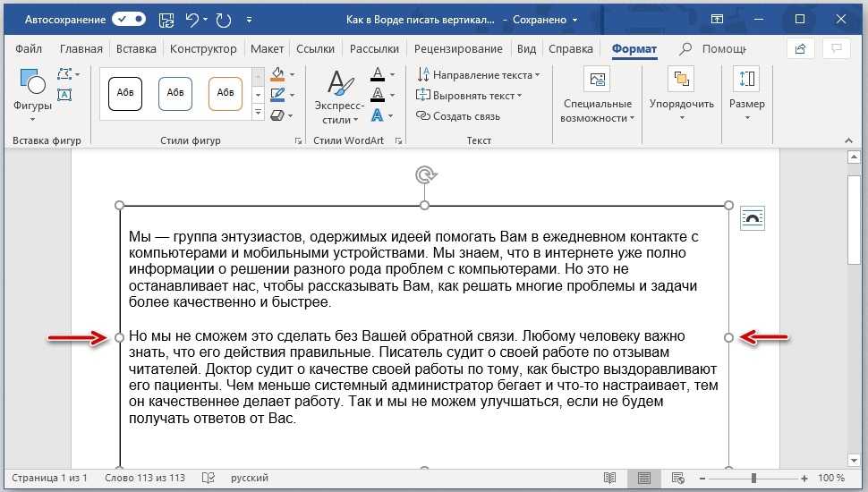Viewport: 868px width, 492px height.
Task: Expand the Shape Styles gallery More arrow
Action: click(x=259, y=114)
